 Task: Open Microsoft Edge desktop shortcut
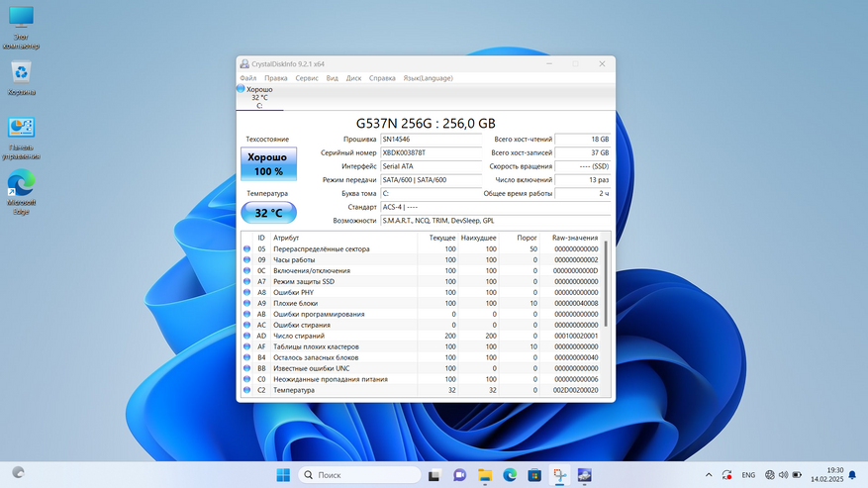tap(22, 187)
